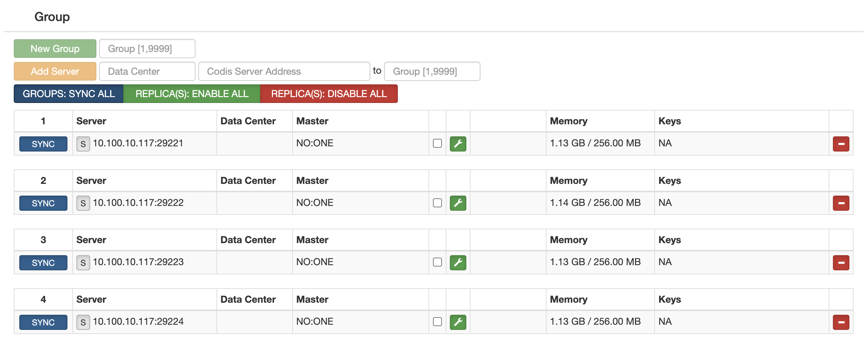Sync group 2 with its SYNC button
Image resolution: width=868 pixels, height=354 pixels.
pyautogui.click(x=43, y=203)
